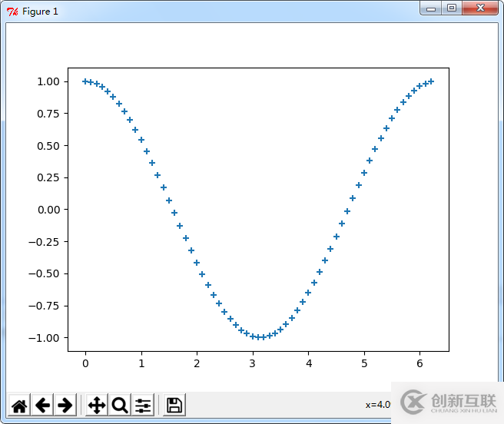504x424 pixels.
Task: Activate the Pan axes tool
Action: [97, 405]
